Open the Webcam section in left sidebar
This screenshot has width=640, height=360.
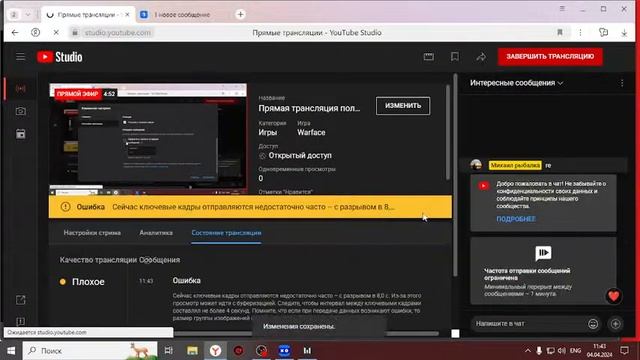[20, 111]
